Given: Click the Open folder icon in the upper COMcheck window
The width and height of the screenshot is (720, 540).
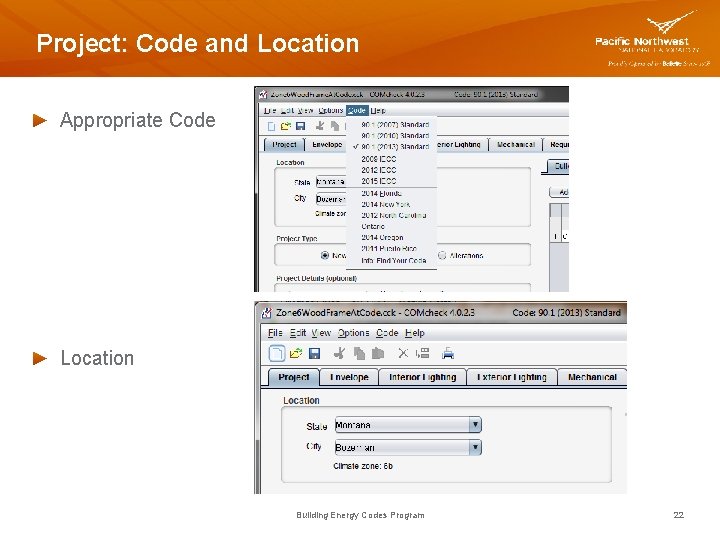Looking at the screenshot, I should point(286,126).
